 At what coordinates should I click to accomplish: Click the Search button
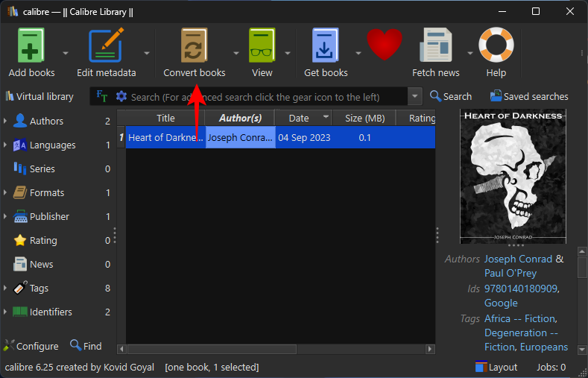coord(451,96)
